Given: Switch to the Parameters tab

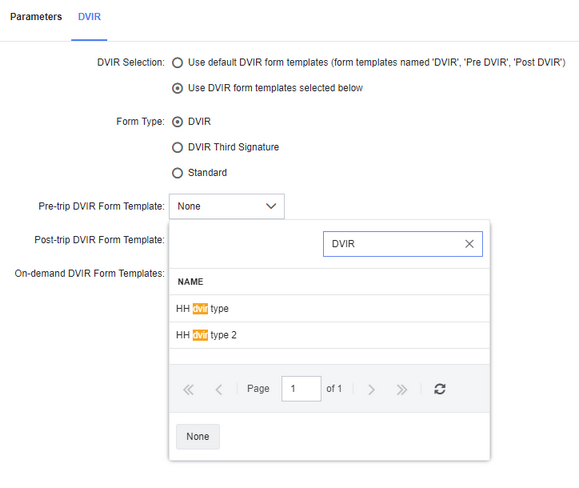Looking at the screenshot, I should tap(36, 17).
